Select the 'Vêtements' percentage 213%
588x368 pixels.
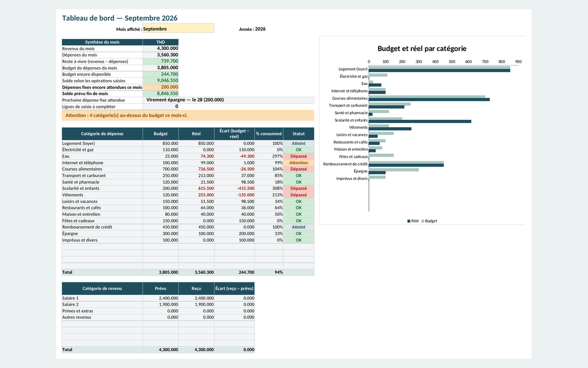click(269, 195)
